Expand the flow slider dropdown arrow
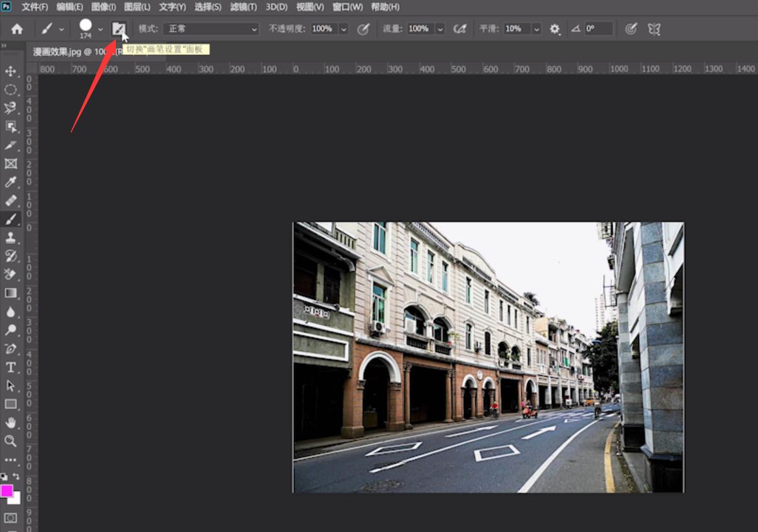The image size is (758, 532). (440, 29)
